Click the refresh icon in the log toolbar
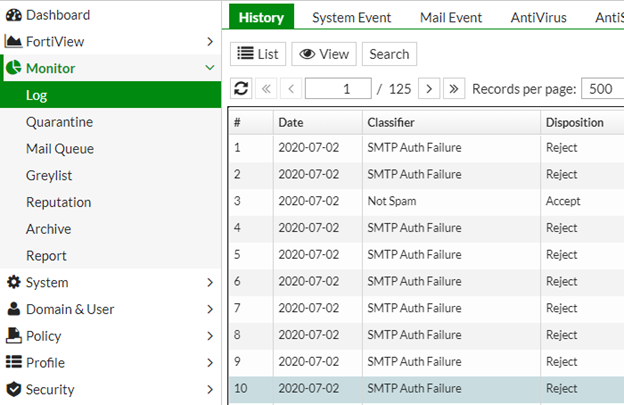Image resolution: width=624 pixels, height=405 pixels. [x=241, y=89]
